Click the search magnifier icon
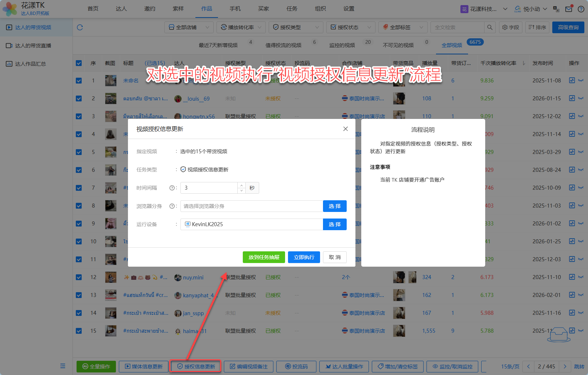 (490, 27)
